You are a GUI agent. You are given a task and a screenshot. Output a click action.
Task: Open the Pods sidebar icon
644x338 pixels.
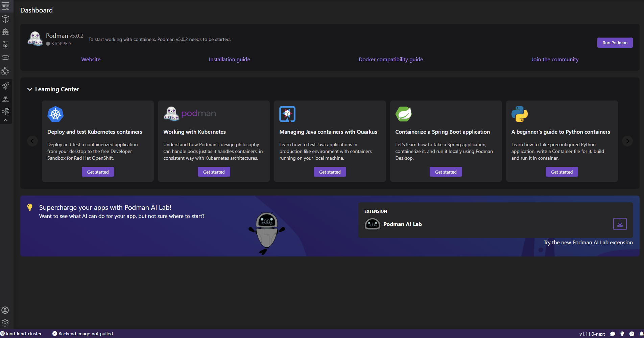5,32
